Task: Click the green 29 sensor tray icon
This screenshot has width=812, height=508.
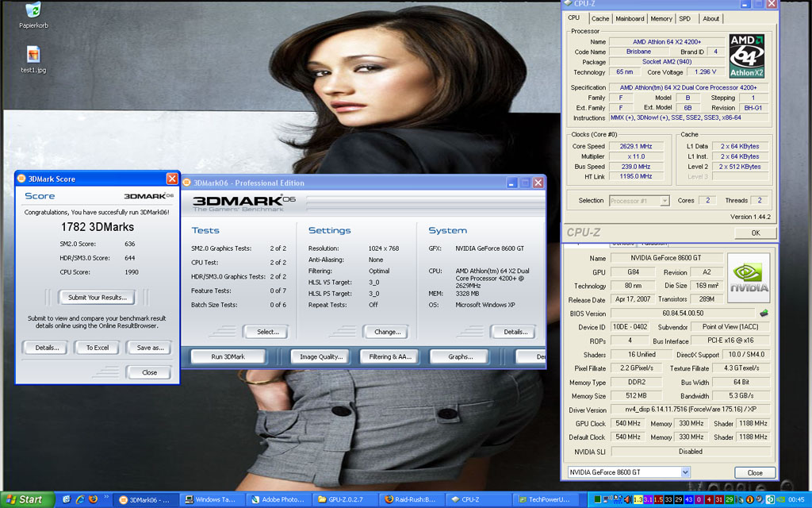Action: [730, 500]
